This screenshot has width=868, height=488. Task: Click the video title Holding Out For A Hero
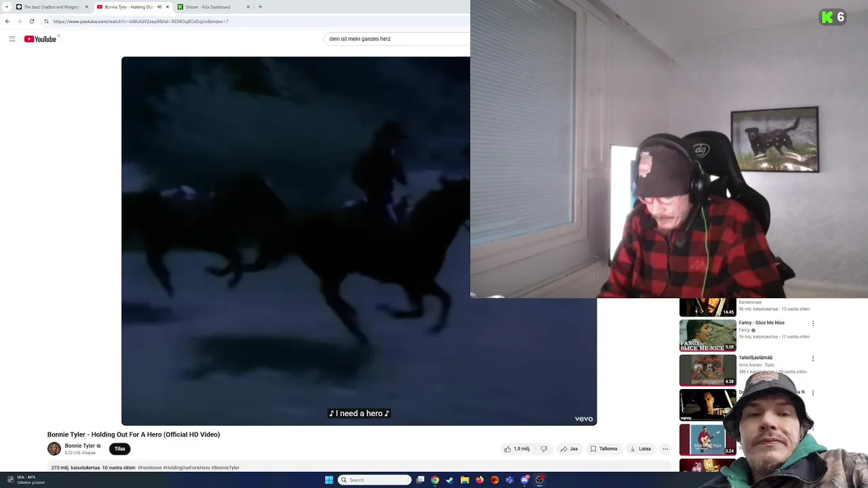click(x=134, y=434)
